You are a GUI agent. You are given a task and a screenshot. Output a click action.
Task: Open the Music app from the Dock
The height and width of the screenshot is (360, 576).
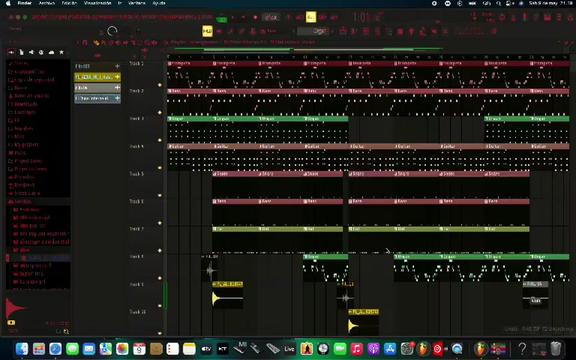click(357, 349)
